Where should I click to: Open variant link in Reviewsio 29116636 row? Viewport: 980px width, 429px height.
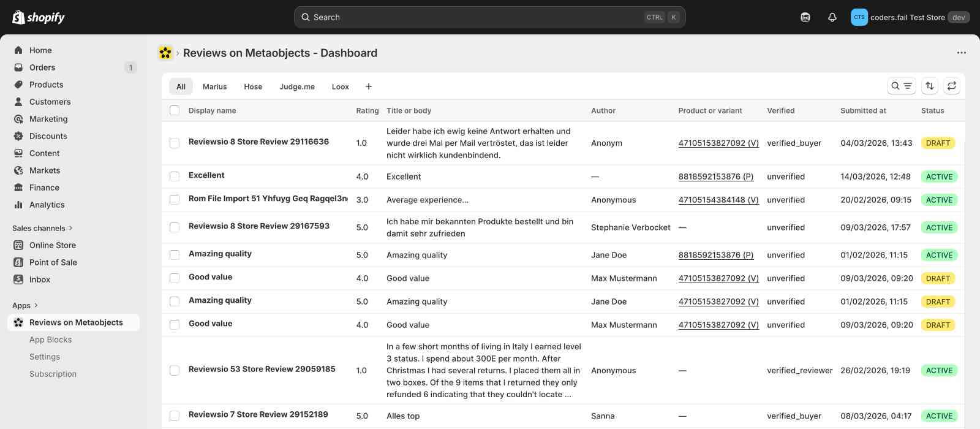click(x=718, y=143)
